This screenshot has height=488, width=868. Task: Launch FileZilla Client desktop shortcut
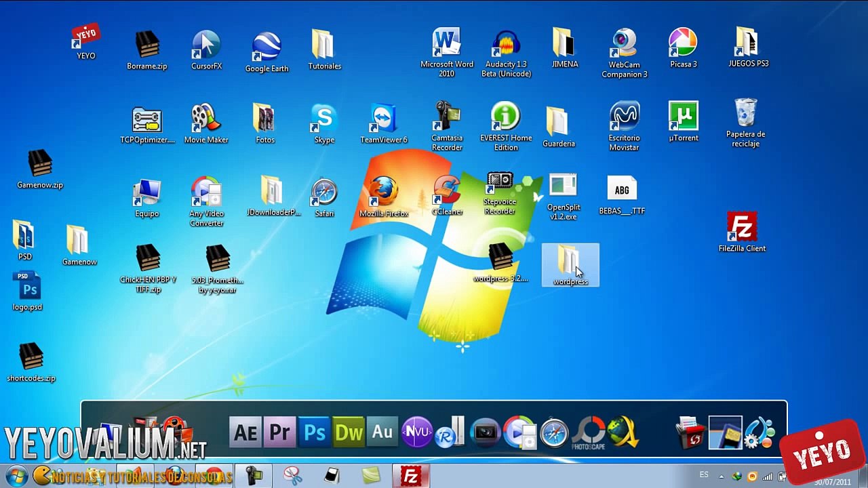[x=742, y=232]
